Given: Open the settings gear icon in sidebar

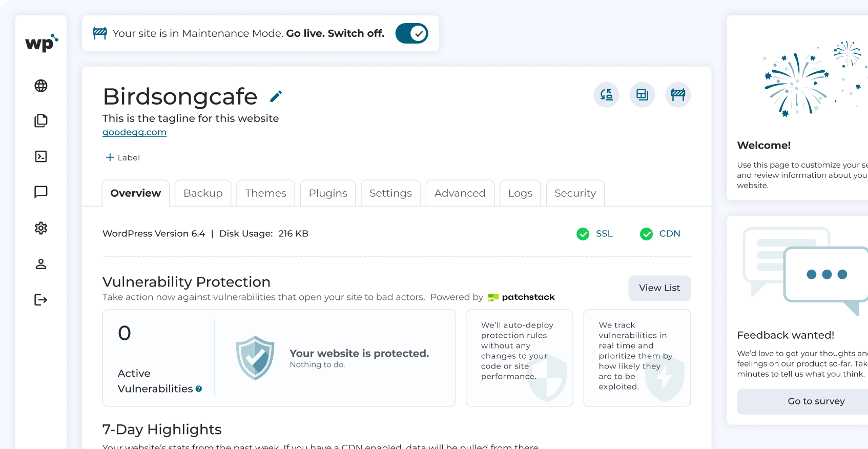Looking at the screenshot, I should tap(41, 228).
